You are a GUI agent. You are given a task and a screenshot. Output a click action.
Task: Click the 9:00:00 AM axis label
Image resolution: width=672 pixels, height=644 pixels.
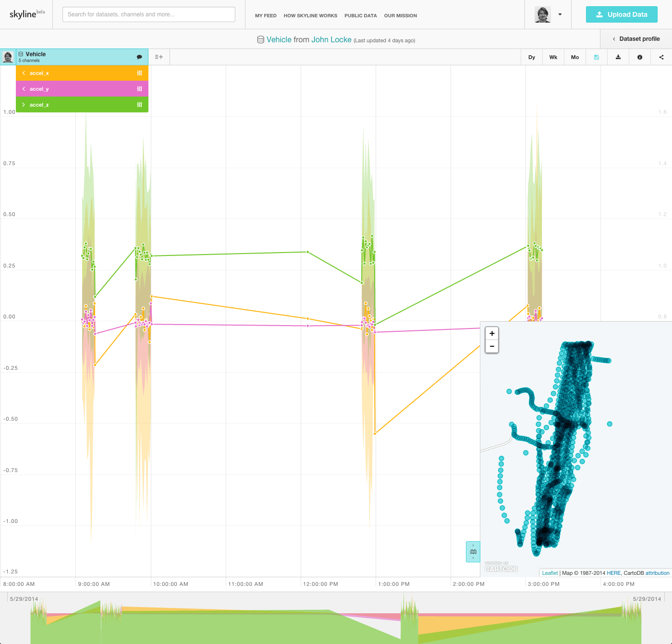pyautogui.click(x=94, y=584)
